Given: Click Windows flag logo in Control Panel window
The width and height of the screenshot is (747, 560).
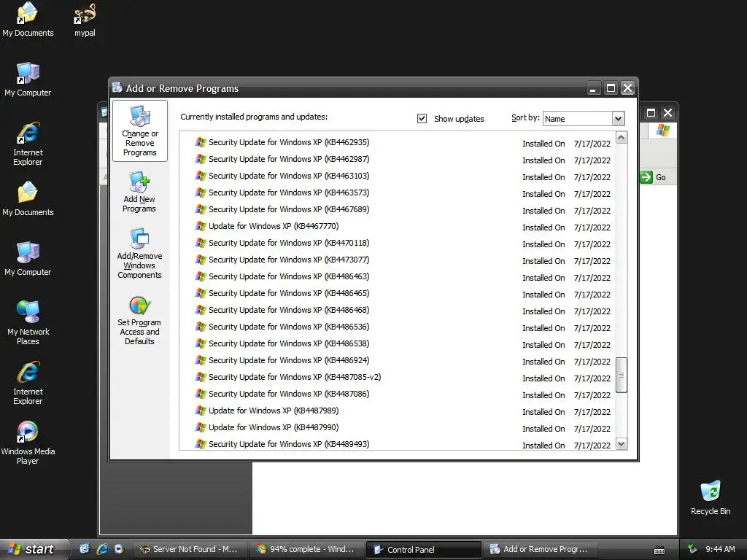Looking at the screenshot, I should click(x=662, y=130).
